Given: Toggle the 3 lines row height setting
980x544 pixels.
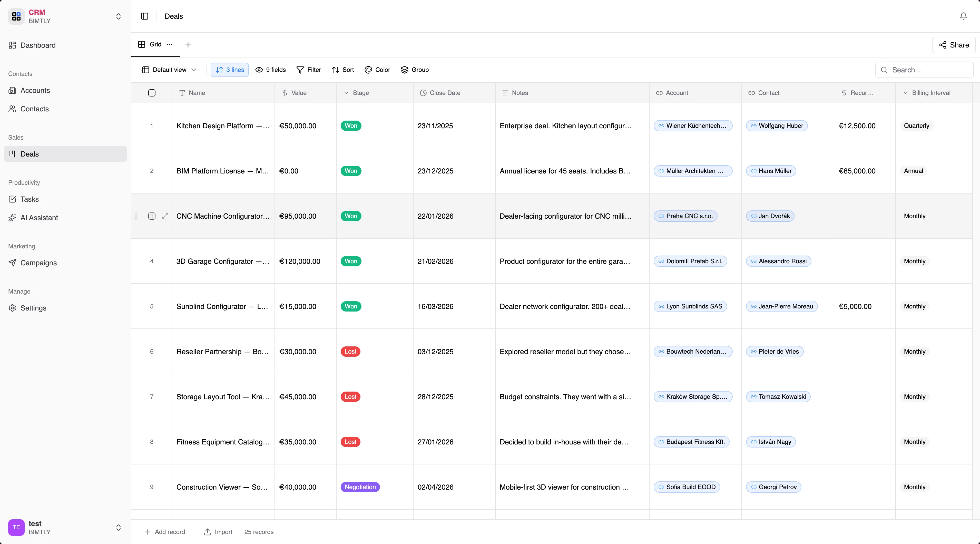Looking at the screenshot, I should [229, 70].
